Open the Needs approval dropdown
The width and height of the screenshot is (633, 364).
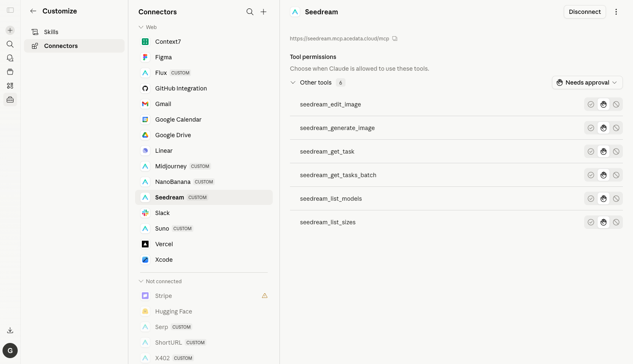[587, 82]
